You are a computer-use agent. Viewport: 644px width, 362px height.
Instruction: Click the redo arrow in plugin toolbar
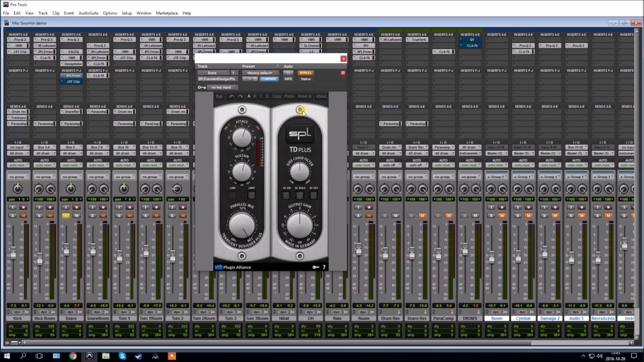click(x=240, y=96)
